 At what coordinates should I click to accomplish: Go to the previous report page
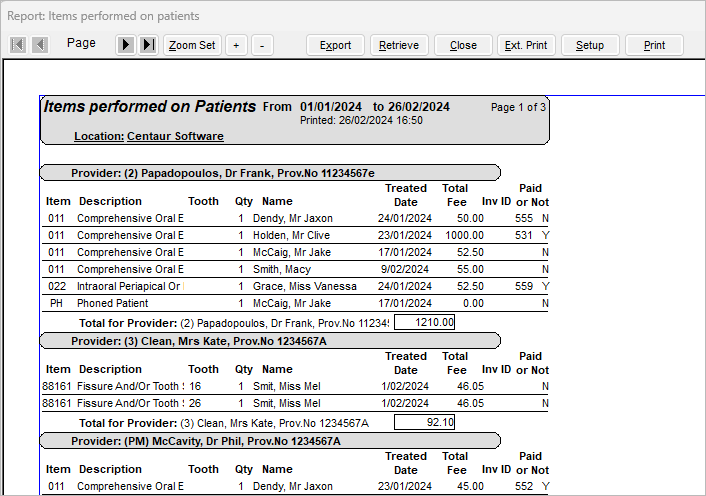40,45
